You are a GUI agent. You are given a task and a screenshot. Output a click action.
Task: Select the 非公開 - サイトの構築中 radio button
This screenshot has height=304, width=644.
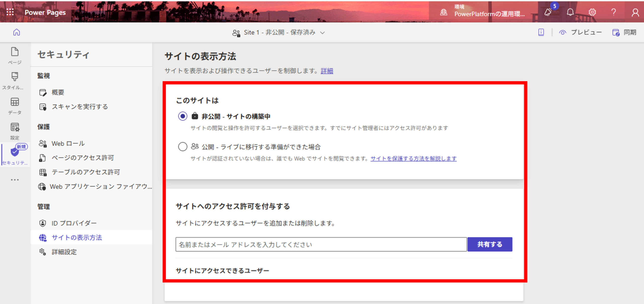click(183, 116)
